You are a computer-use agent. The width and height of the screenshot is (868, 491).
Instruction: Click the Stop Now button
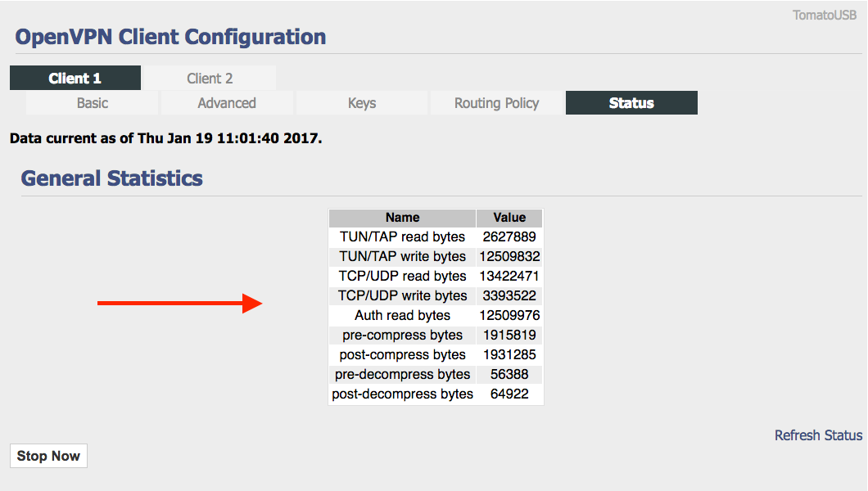point(48,456)
